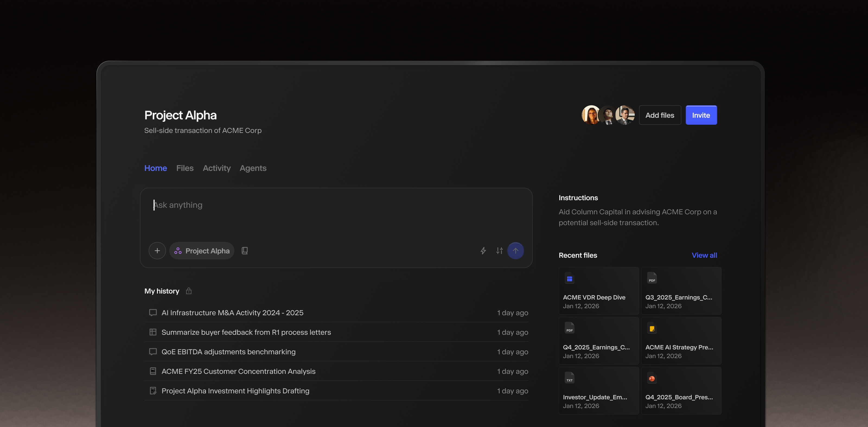Open Summarize buyer feedback history item
Image resolution: width=868 pixels, height=427 pixels.
246,332
